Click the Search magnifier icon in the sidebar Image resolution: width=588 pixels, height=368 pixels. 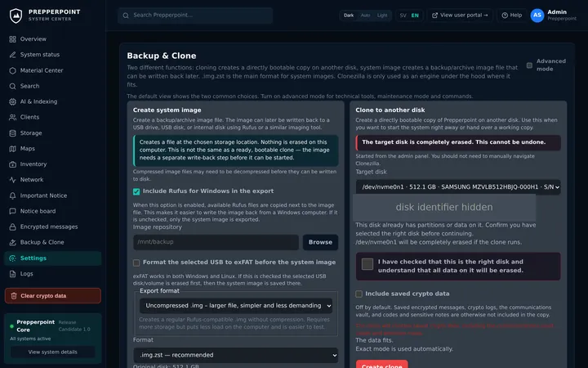coord(12,86)
